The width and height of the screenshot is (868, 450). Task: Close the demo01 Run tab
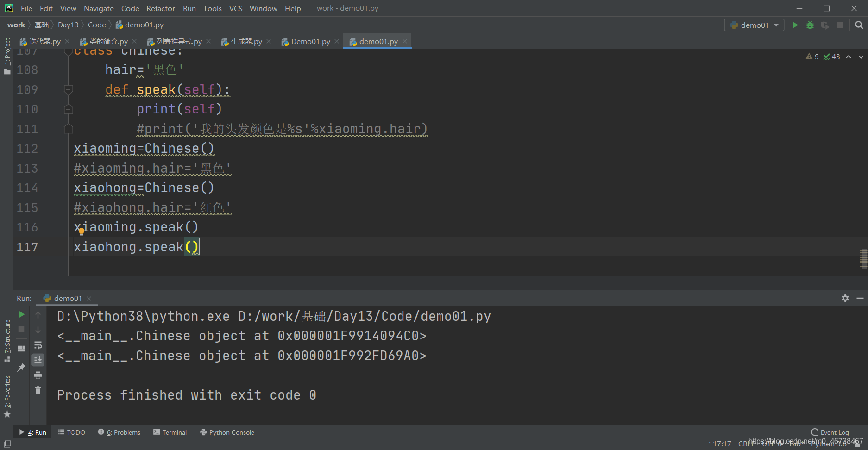point(89,299)
